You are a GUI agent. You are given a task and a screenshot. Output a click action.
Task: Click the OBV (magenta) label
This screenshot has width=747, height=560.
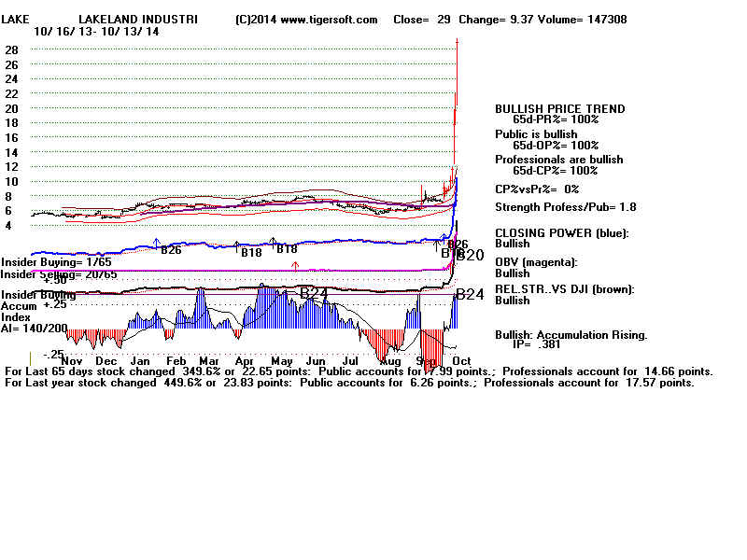pyautogui.click(x=536, y=262)
